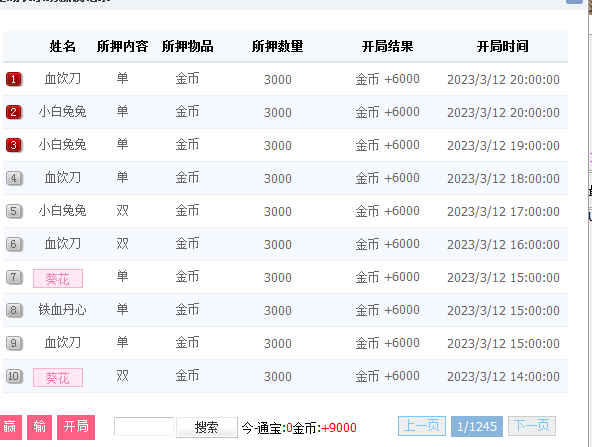Screen dimensions: 592x447
Task: Click the 今通宝:0 balance text
Action: point(267,428)
